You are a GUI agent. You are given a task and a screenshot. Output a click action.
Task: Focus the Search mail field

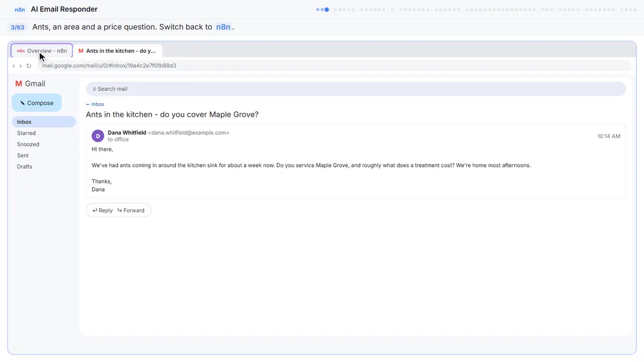coord(356,89)
